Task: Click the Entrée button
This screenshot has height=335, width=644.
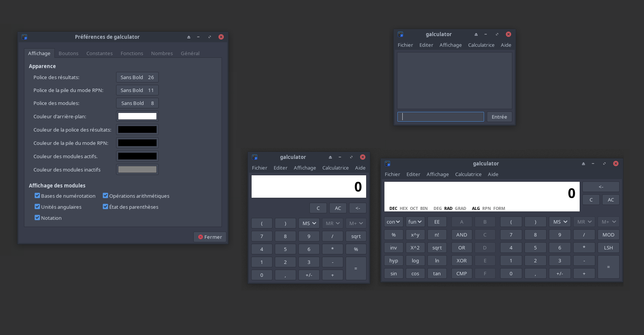Action: pyautogui.click(x=499, y=117)
